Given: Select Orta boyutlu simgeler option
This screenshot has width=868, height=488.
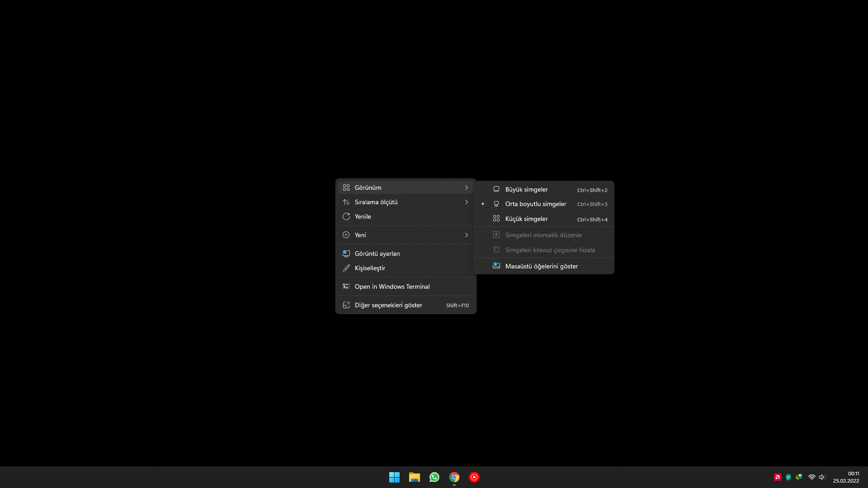Looking at the screenshot, I should coord(535,204).
